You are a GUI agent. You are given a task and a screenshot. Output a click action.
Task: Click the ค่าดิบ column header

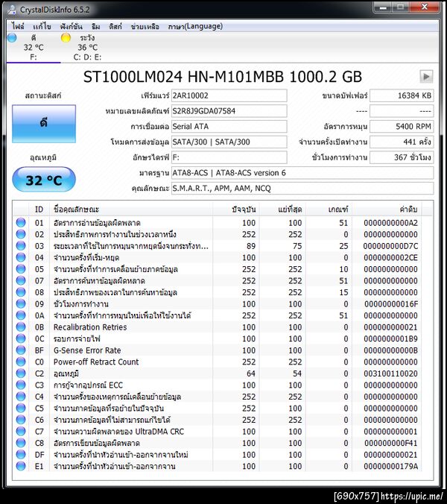tap(387, 210)
